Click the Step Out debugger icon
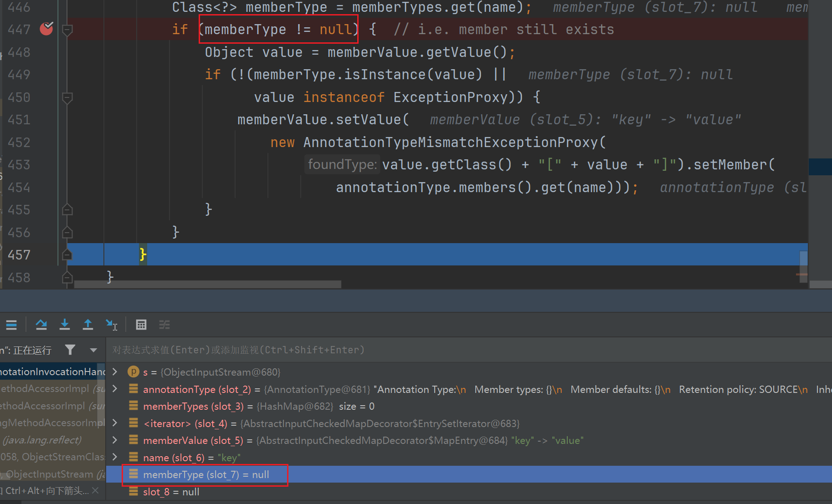Viewport: 832px width, 504px height. 88,325
